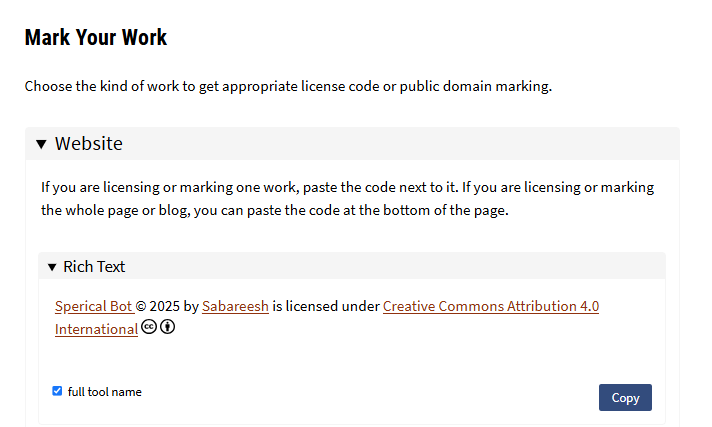The height and width of the screenshot is (427, 712).
Task: Click the underlined 'International' link text
Action: 96,329
